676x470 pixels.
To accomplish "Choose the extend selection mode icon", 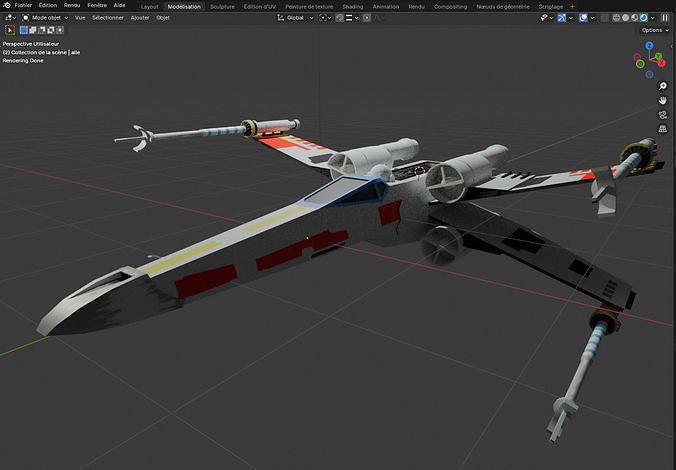I will tap(33, 30).
